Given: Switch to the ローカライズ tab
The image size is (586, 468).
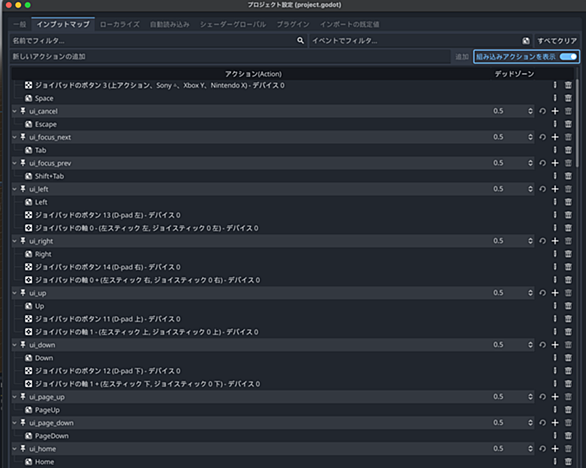Looking at the screenshot, I should (x=120, y=24).
